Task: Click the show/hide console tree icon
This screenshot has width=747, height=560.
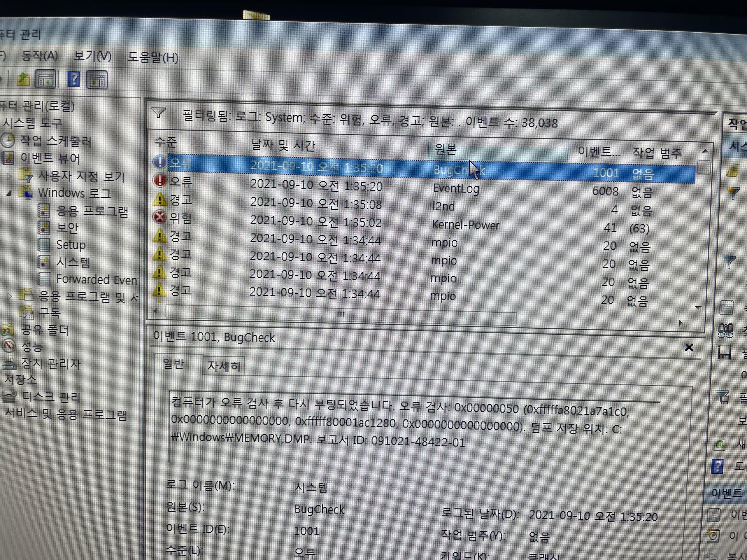Action: coord(46,80)
